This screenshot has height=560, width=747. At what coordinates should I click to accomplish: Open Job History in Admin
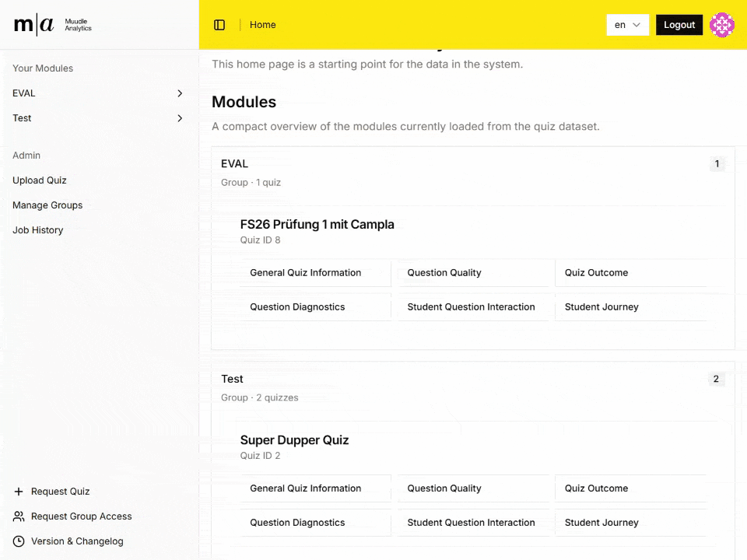(x=37, y=230)
